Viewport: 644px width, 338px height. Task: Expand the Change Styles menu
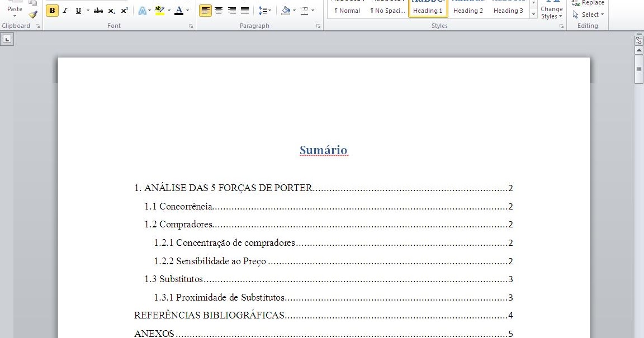[x=551, y=11]
